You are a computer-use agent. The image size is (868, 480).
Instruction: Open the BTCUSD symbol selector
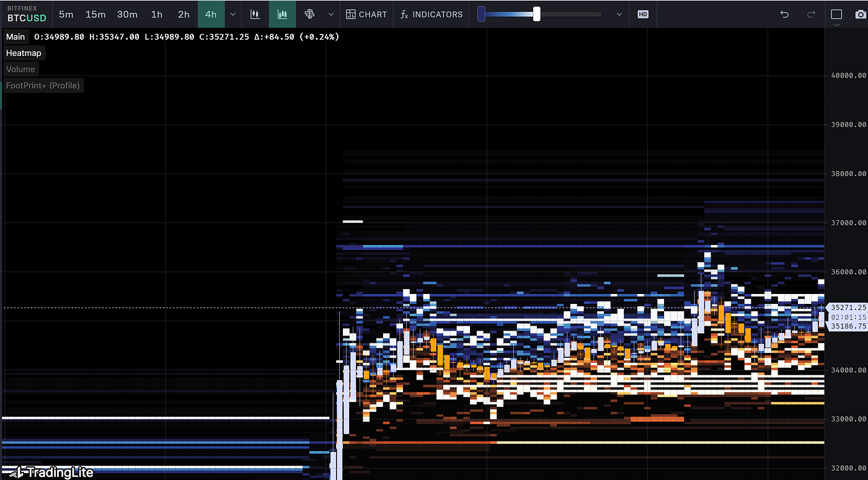click(x=27, y=14)
